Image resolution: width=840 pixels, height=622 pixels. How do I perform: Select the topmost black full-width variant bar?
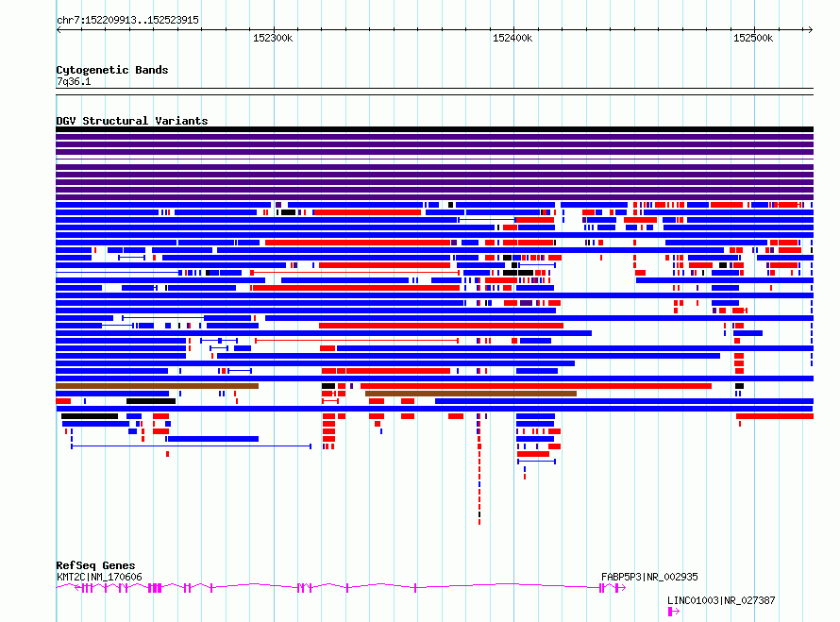434,129
